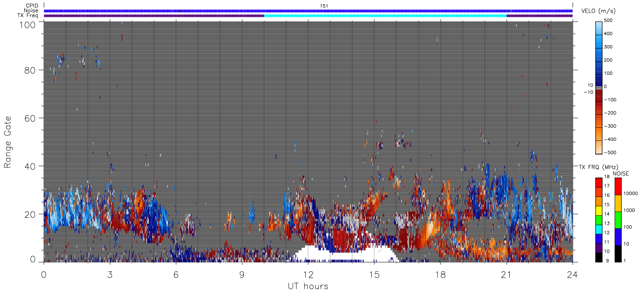Click the -500 label on velocity scale
The height and width of the screenshot is (297, 644).
click(610, 152)
